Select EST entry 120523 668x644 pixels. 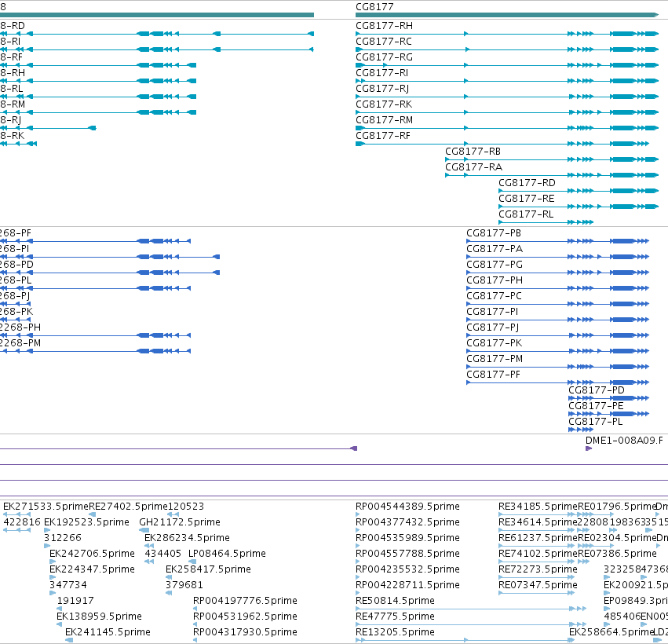point(186,507)
